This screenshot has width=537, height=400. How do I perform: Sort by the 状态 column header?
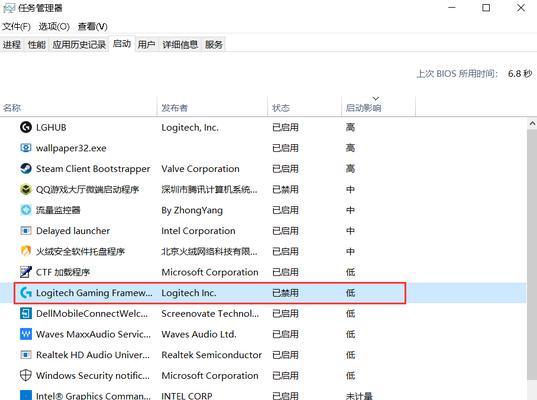(304, 108)
